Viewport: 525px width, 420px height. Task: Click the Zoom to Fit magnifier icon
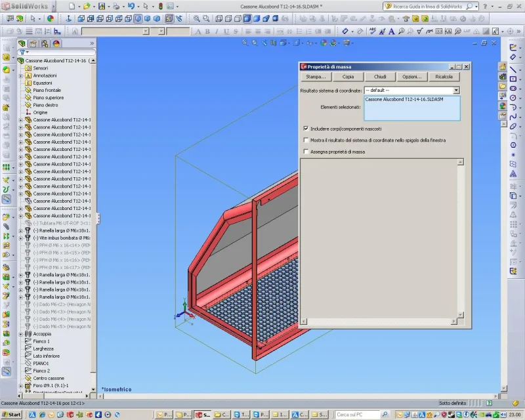click(196, 18)
